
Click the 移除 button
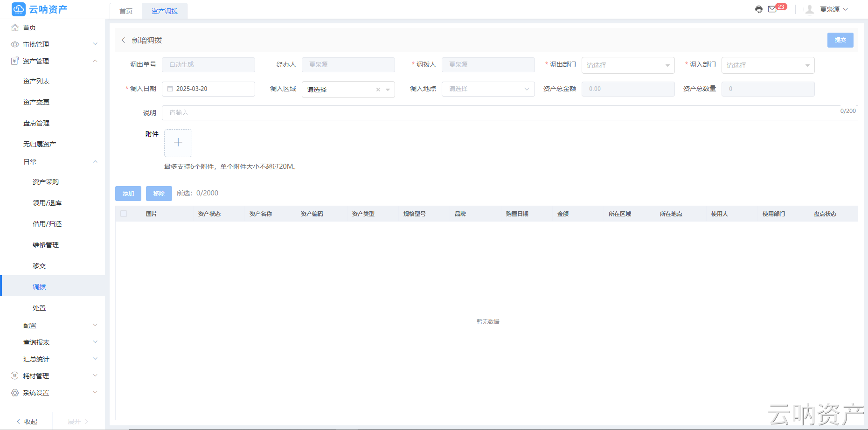[159, 194]
